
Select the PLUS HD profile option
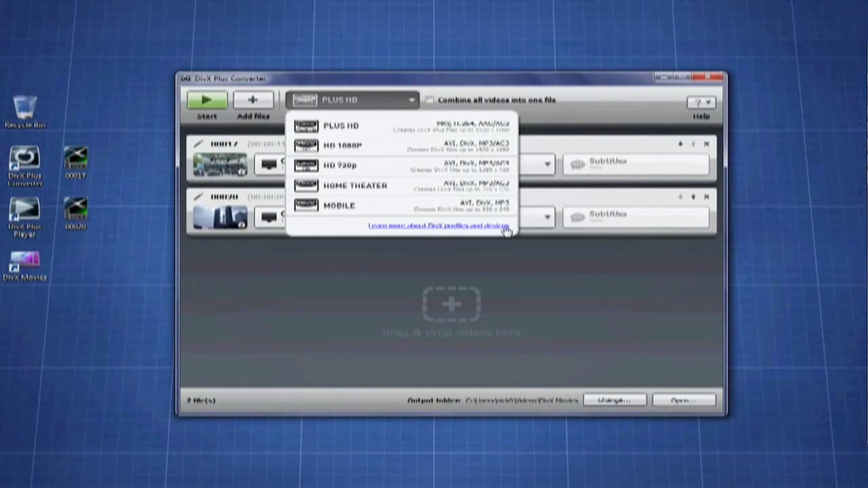pos(402,126)
